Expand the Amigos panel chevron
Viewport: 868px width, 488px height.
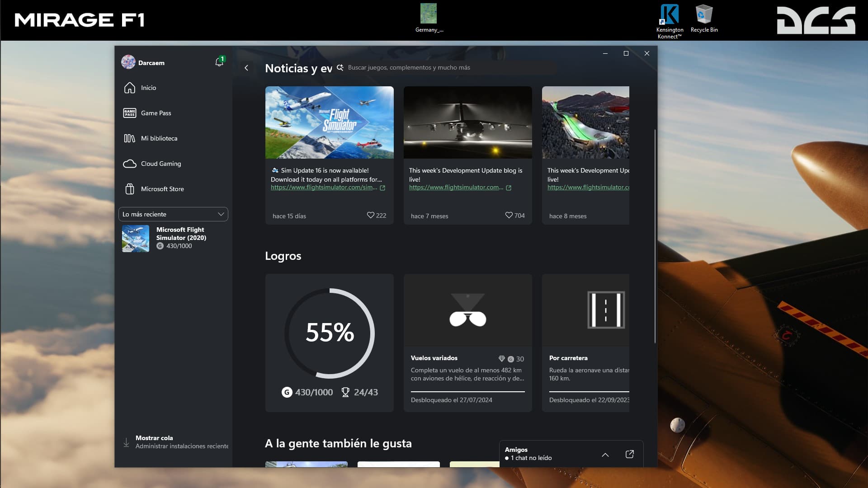[605, 455]
